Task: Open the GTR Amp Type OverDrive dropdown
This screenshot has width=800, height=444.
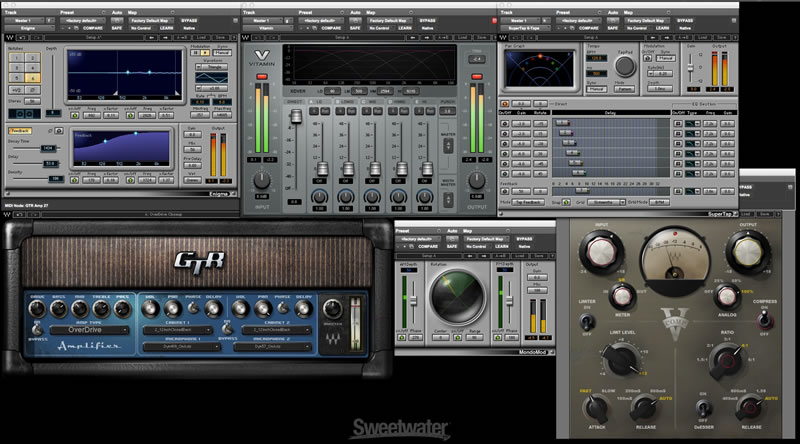Action: point(90,329)
